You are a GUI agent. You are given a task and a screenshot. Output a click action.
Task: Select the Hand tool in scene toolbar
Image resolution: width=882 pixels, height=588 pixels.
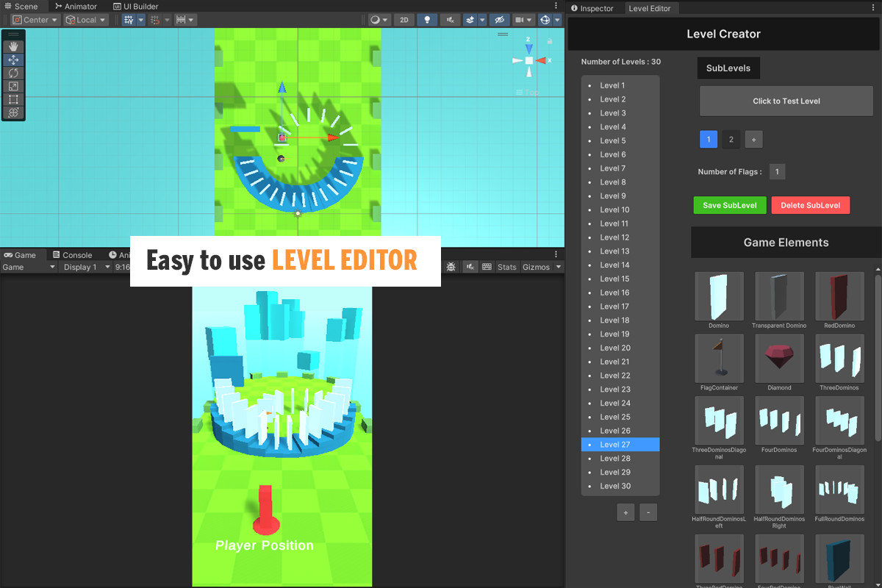[x=13, y=47]
